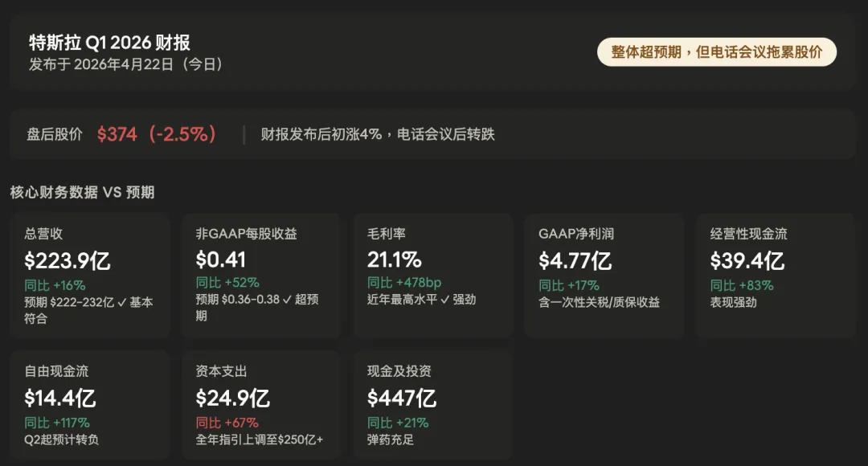Click the red 同比 +67% under 资本支出
The width and height of the screenshot is (868, 466).
tap(227, 423)
